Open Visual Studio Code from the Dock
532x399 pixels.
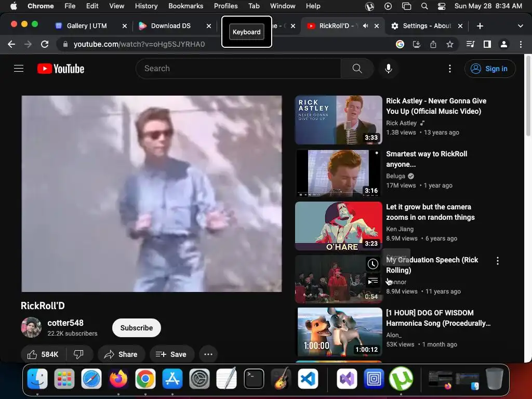click(x=308, y=379)
